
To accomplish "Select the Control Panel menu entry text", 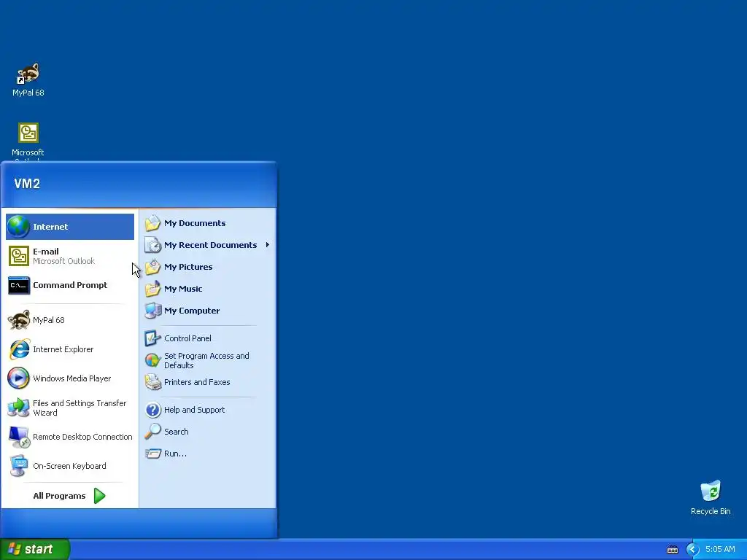I will point(187,338).
